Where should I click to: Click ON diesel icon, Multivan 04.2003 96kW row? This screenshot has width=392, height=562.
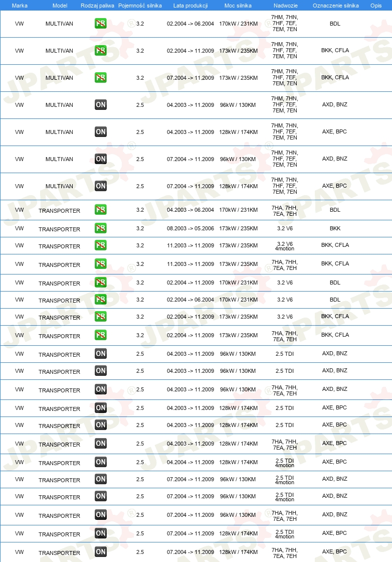(101, 105)
